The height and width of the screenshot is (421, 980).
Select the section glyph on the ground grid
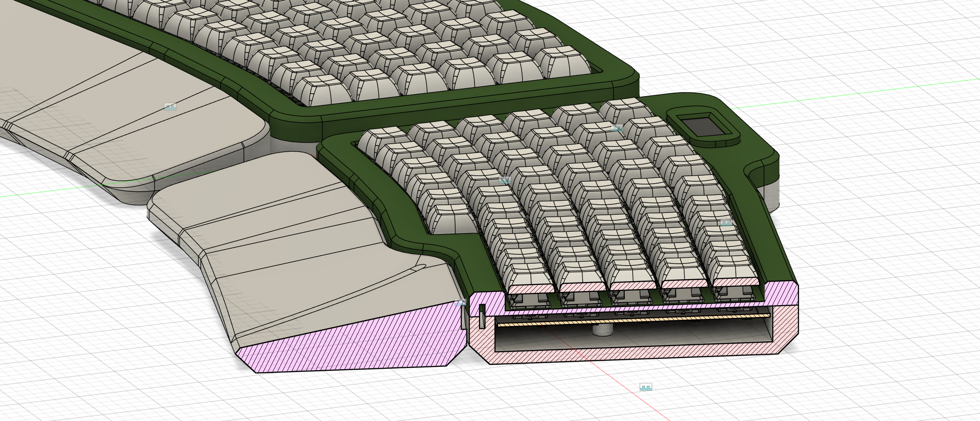(645, 387)
